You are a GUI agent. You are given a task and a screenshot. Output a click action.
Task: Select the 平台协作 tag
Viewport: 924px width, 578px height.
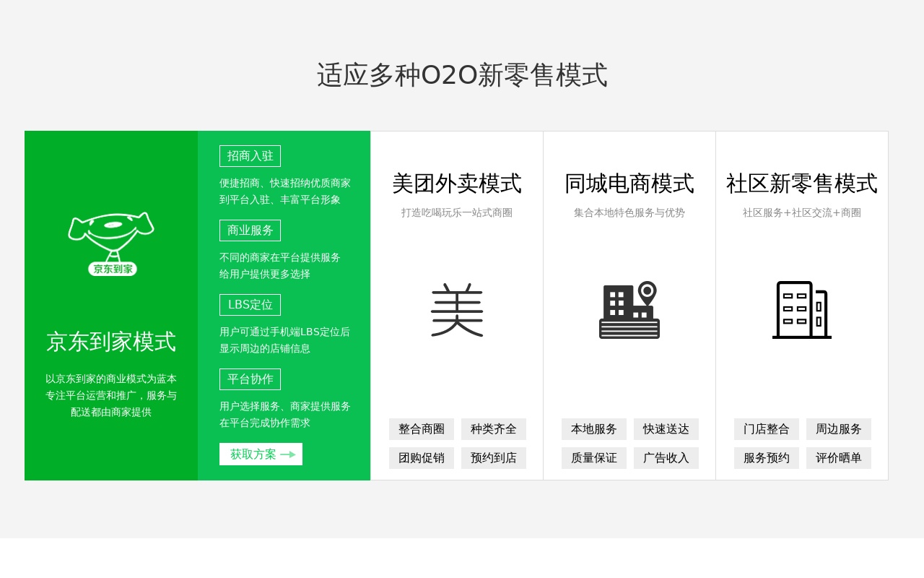tap(250, 379)
